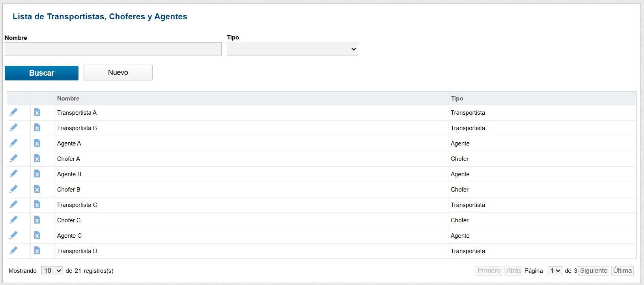Click the Nombre search text field
This screenshot has height=285, width=644.
113,49
